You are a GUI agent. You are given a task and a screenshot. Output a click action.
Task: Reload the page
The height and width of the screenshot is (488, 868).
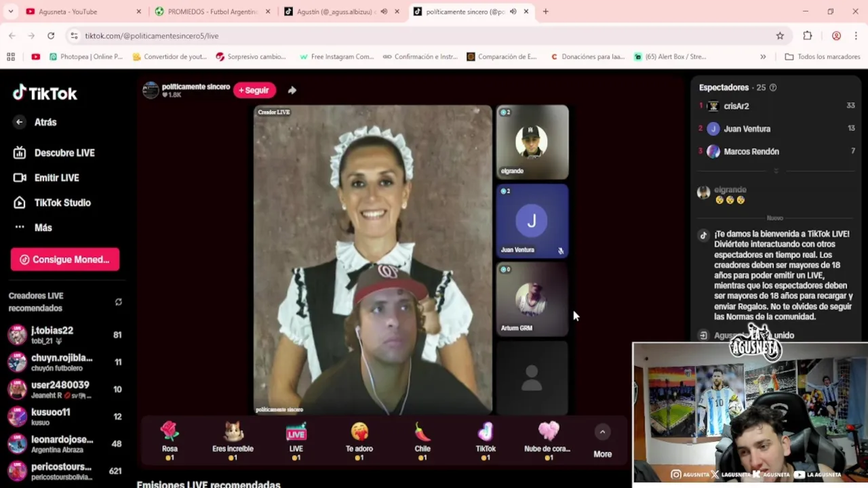[x=51, y=36]
